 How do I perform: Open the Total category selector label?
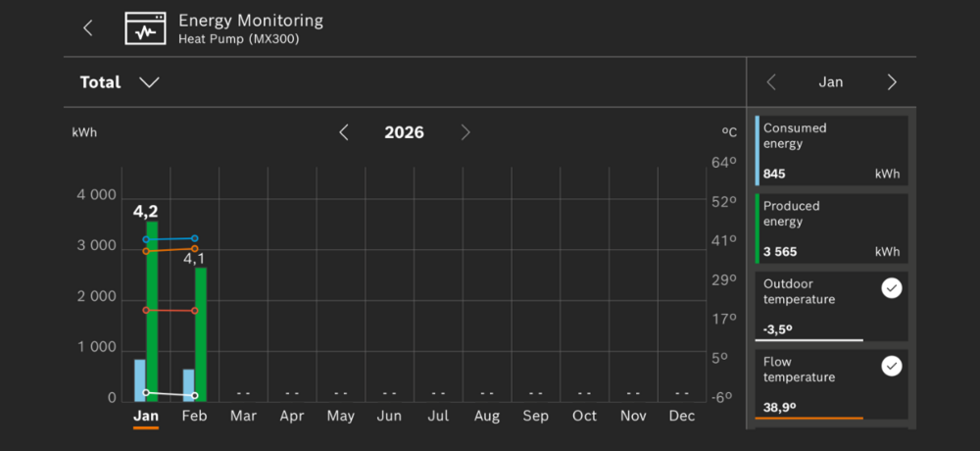(x=100, y=82)
